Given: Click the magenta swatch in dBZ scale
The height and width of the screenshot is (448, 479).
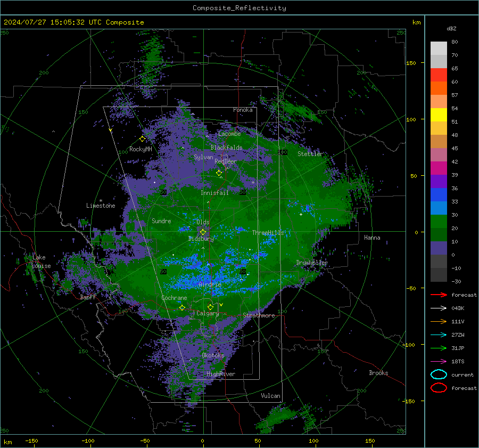Looking at the screenshot, I should (439, 168).
